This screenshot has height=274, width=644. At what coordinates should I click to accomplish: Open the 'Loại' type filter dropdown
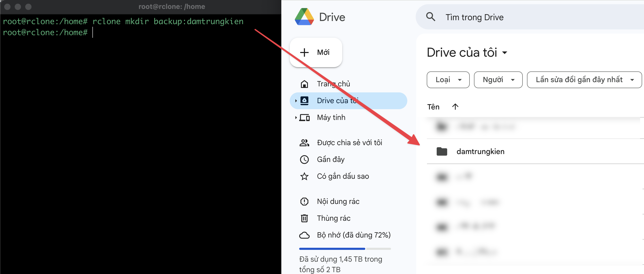(x=448, y=80)
